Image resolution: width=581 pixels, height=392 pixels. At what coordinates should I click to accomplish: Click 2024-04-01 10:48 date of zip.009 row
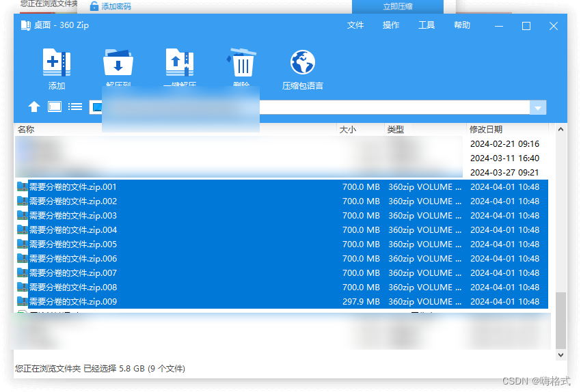(504, 302)
